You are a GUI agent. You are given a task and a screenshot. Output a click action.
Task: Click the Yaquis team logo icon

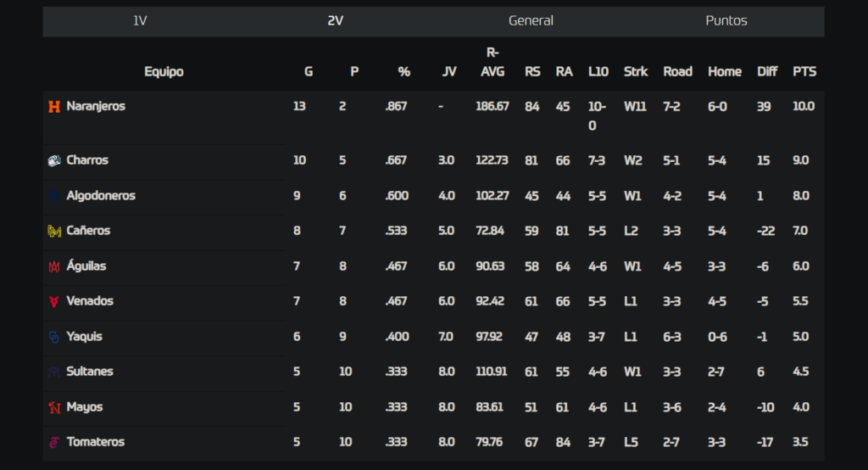(54, 337)
